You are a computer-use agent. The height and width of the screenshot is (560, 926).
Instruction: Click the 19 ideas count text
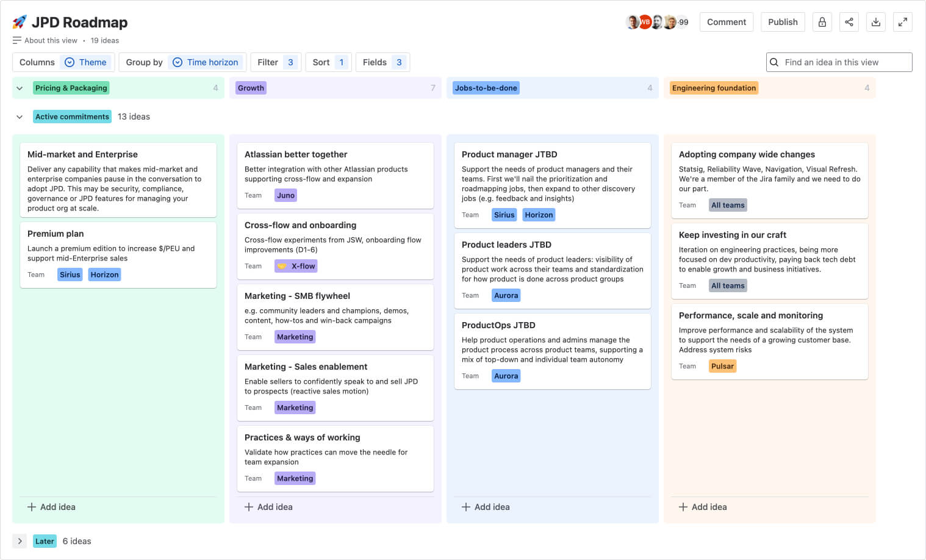point(105,40)
